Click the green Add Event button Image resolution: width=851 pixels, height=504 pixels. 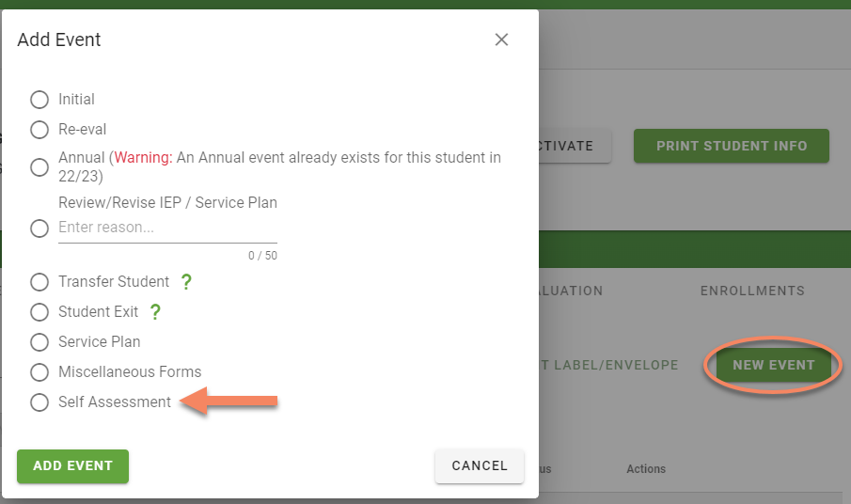[x=72, y=466]
